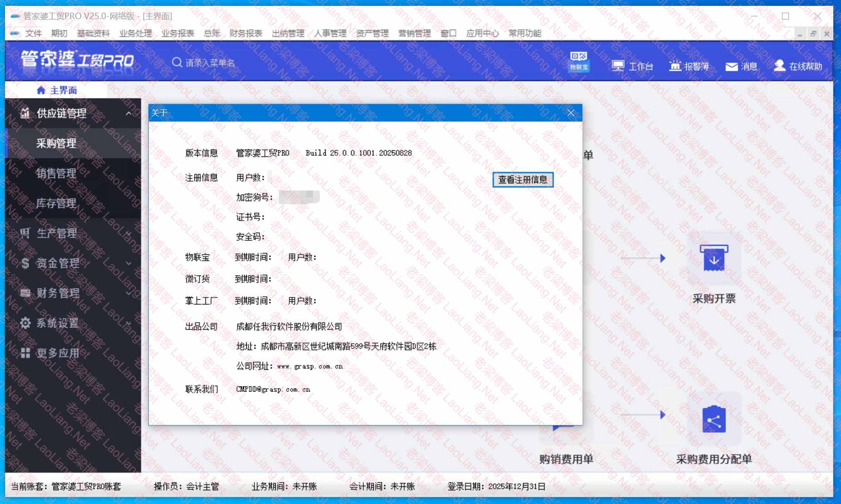Open the 采购费用分配单 icon
Image resolution: width=841 pixels, height=504 pixels.
714,419
